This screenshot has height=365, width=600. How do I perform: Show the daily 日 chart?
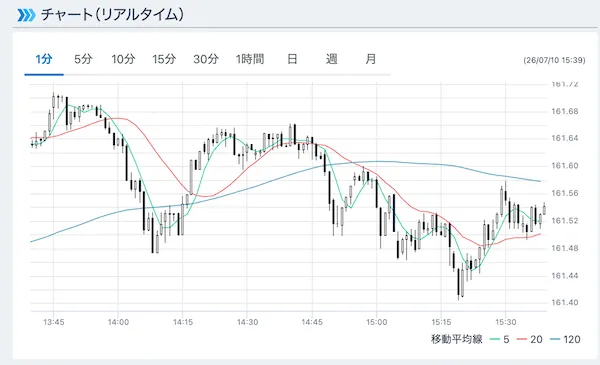(x=292, y=59)
